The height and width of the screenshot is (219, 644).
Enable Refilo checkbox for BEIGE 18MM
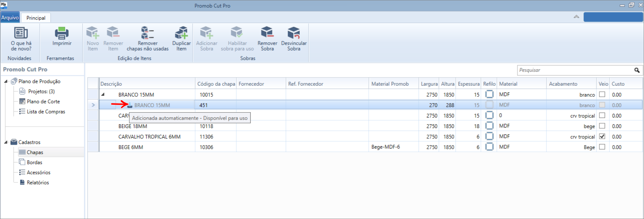tap(489, 126)
